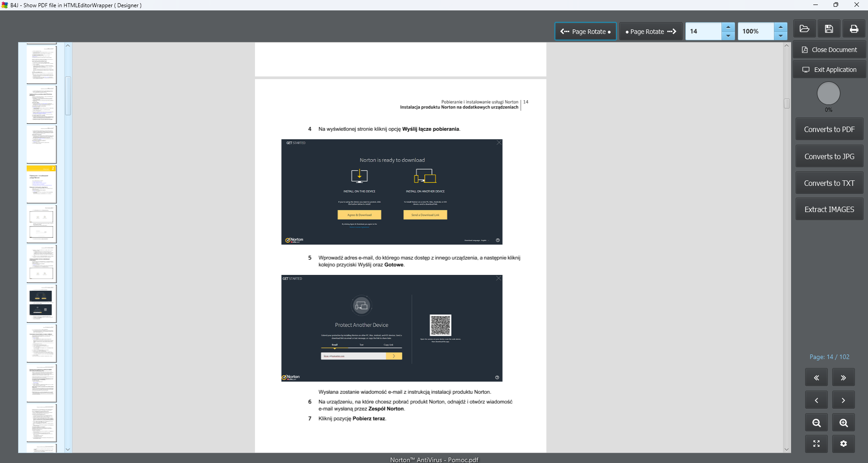
Task: Jump to first page with double-left chevron
Action: pos(816,378)
